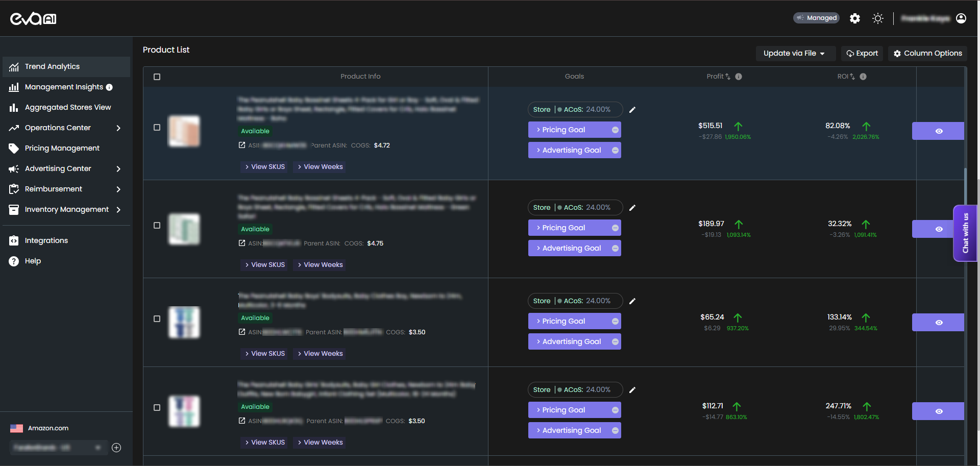
Task: Open Trend Analytics in sidebar
Action: 52,66
